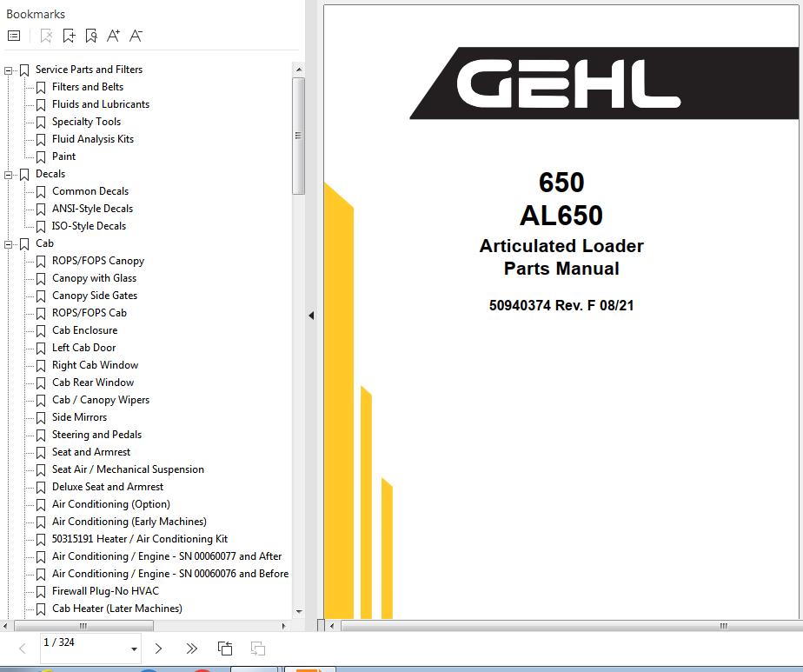
Task: Jump to the ISO-Style Decals bookmark
Action: [x=89, y=226]
